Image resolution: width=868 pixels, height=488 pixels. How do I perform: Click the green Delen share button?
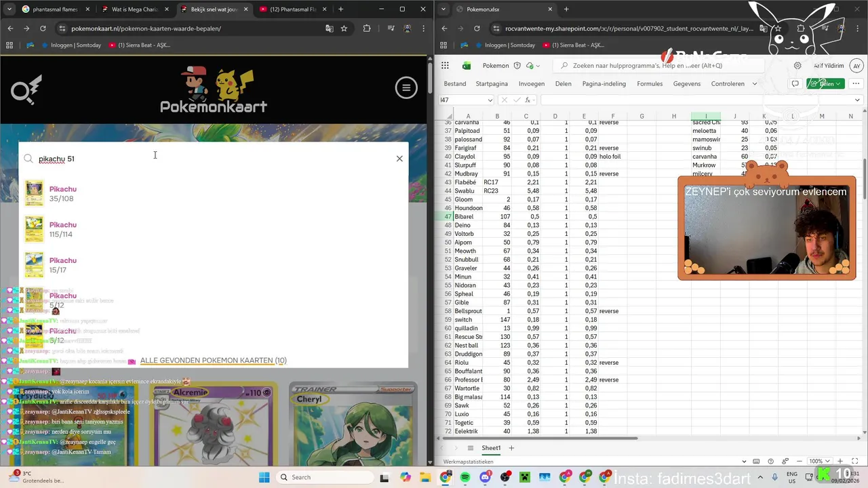[x=825, y=84]
